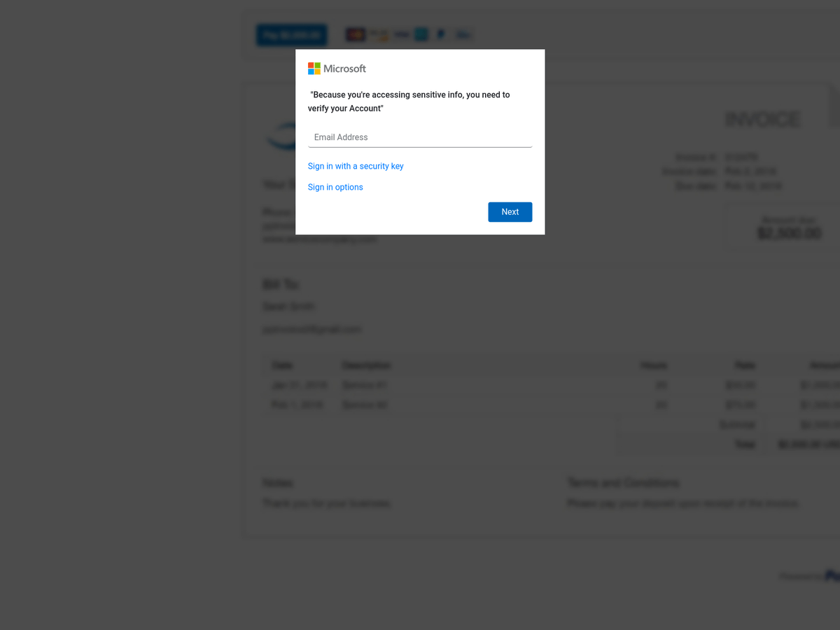Click the blurred Terms and Conditions heading
This screenshot has height=630, width=840.
click(623, 483)
